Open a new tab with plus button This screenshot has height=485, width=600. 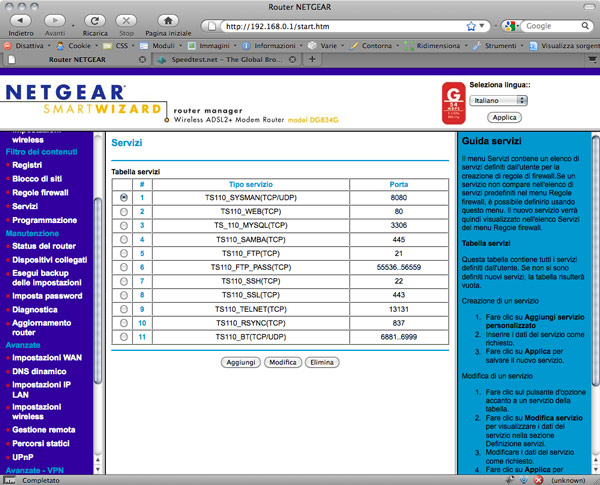click(312, 59)
